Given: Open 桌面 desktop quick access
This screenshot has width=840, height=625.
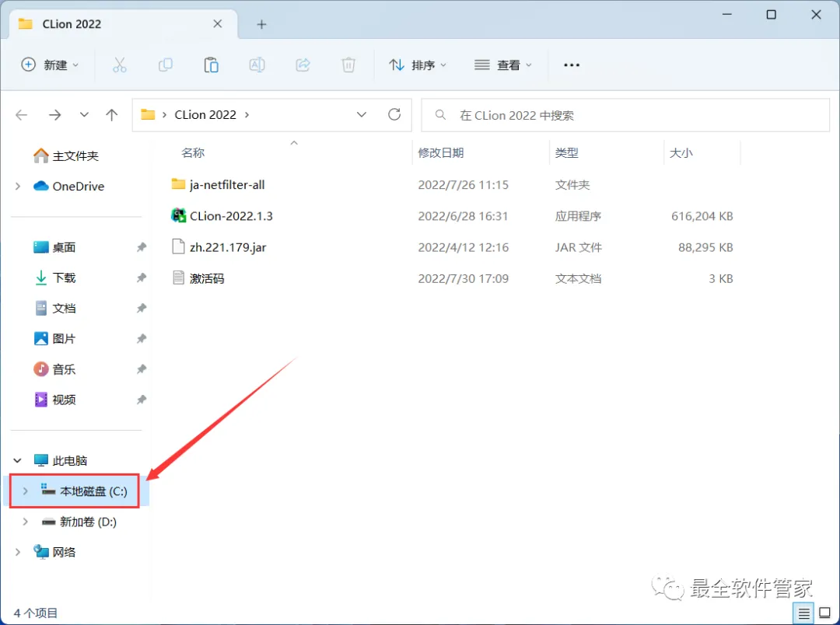Looking at the screenshot, I should [x=54, y=247].
